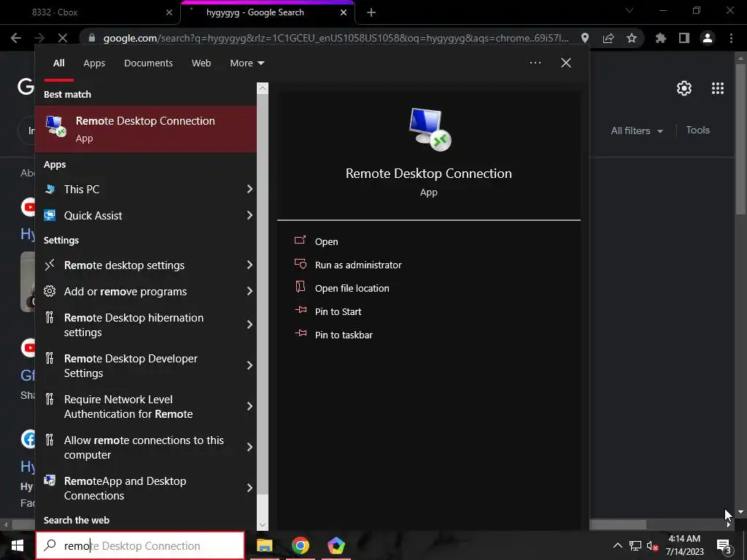The image size is (747, 560).
Task: Choose Run as administrator
Action: (358, 265)
